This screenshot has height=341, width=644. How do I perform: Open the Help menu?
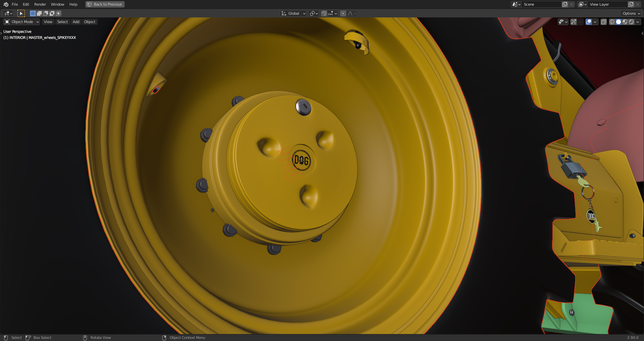click(73, 4)
